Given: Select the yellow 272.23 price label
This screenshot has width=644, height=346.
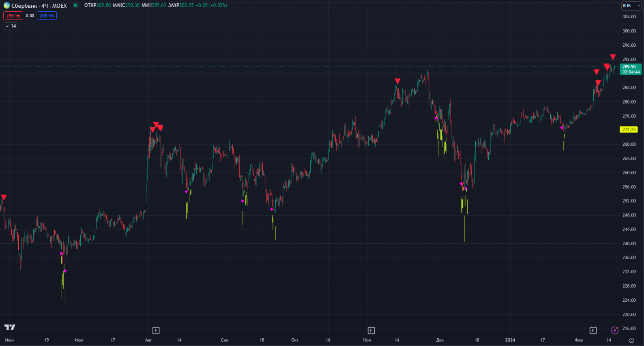Looking at the screenshot, I should (629, 130).
